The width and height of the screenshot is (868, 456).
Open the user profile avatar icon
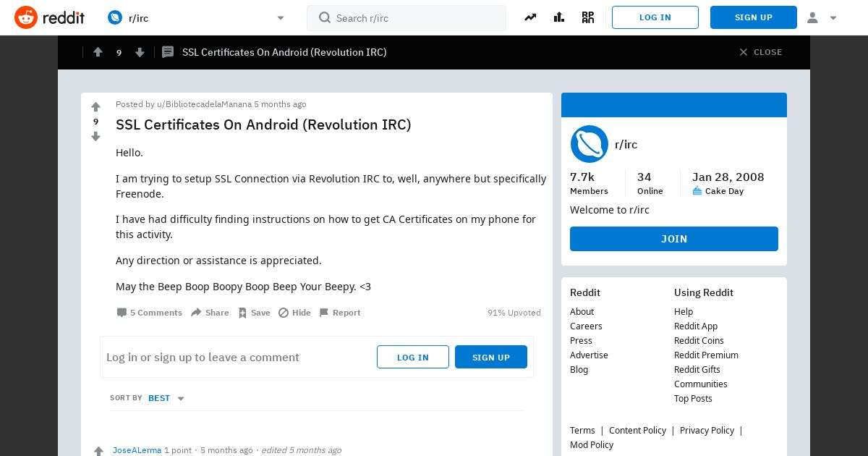coord(812,18)
